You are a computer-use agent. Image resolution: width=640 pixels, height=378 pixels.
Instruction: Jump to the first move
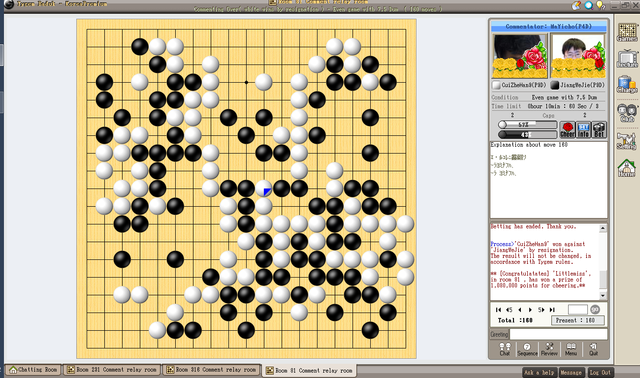tap(498, 310)
